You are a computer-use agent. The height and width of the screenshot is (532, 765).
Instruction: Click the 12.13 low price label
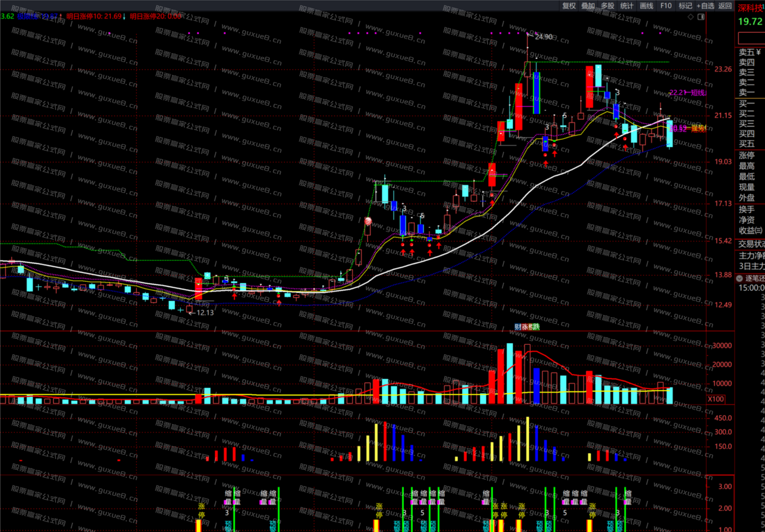pos(205,313)
